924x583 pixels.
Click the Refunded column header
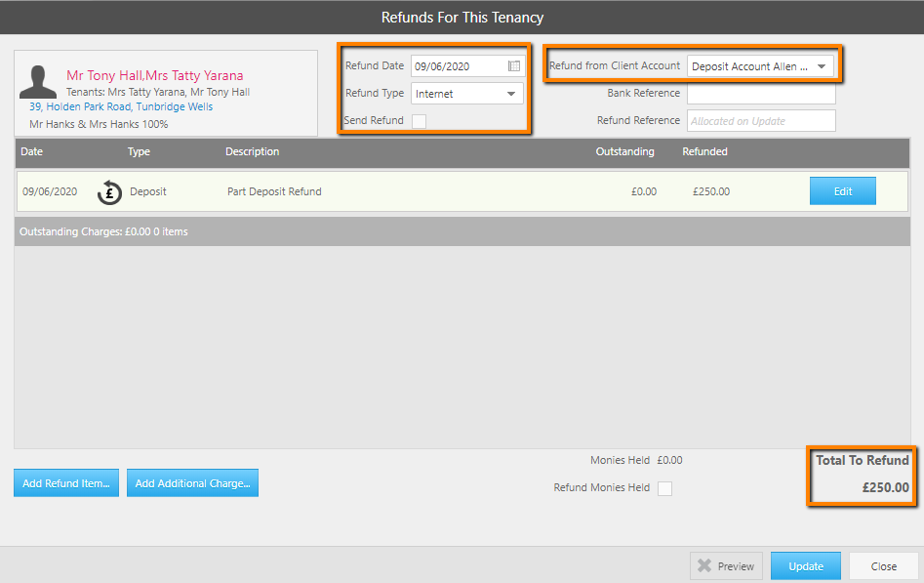[704, 151]
